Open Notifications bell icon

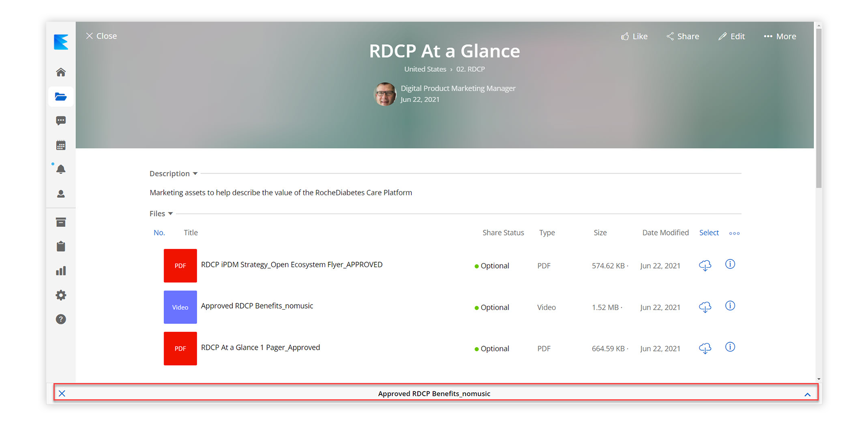61,169
